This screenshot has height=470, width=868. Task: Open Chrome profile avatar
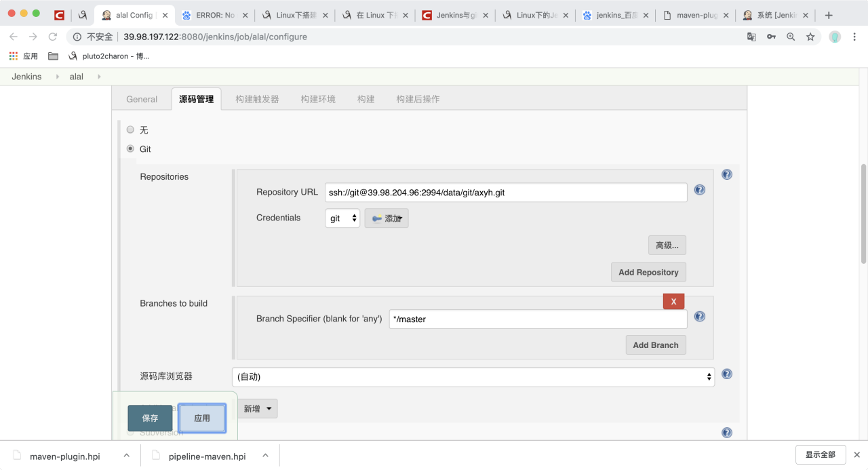[x=835, y=37]
